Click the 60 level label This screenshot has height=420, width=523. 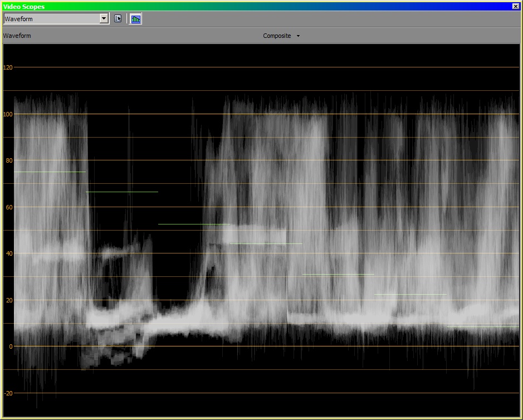[x=8, y=207]
